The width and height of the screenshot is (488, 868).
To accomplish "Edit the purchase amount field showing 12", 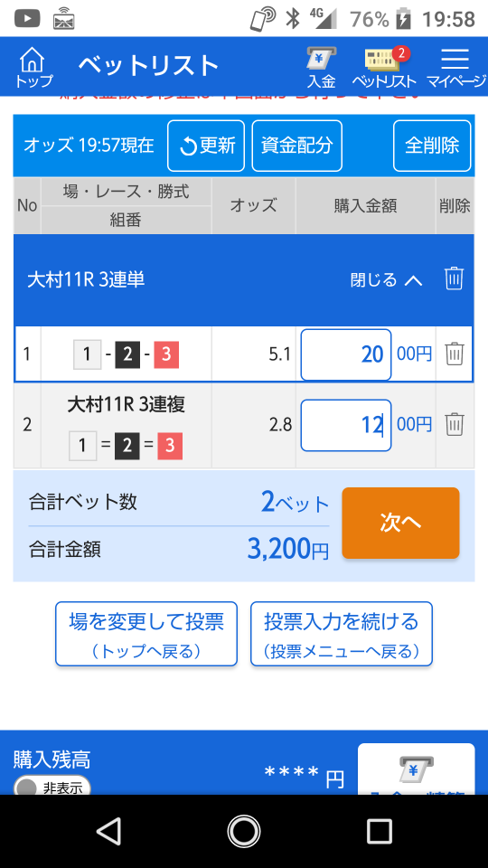I will 346,425.
